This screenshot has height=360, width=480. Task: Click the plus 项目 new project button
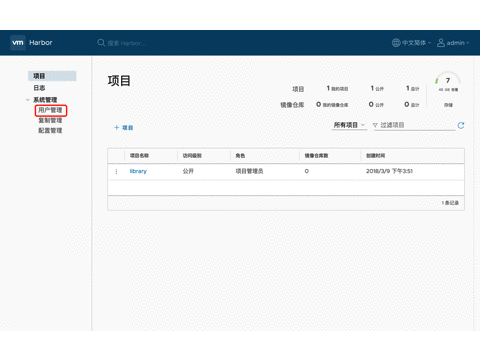[123, 128]
